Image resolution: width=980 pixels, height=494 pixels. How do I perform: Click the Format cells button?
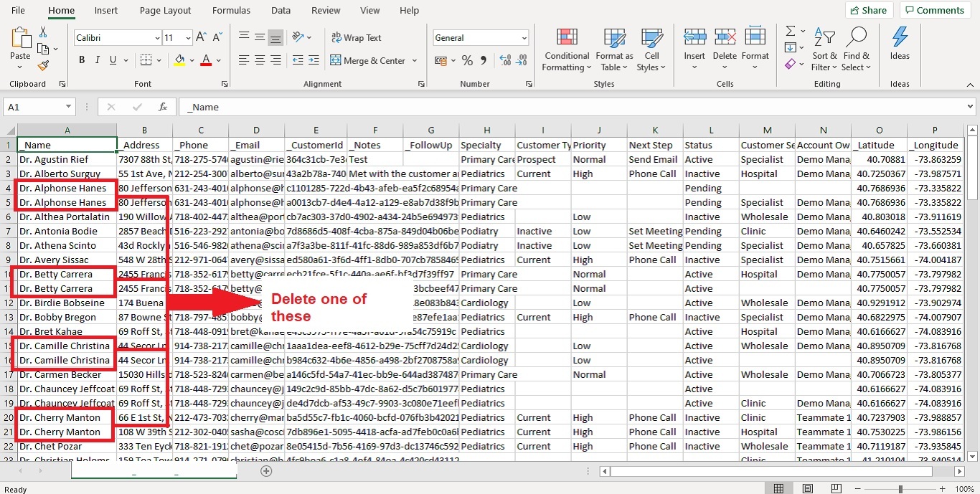click(x=755, y=49)
